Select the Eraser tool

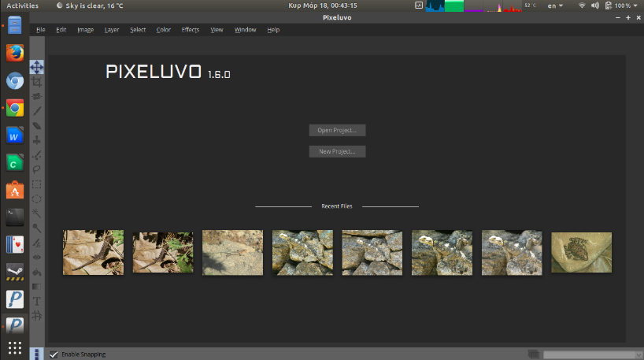pos(36,126)
